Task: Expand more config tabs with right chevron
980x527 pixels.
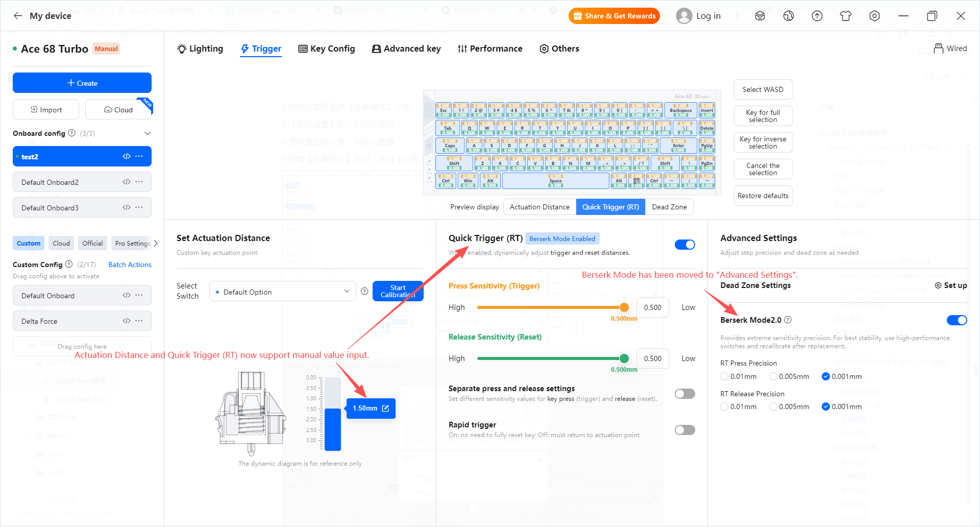Action: [156, 243]
